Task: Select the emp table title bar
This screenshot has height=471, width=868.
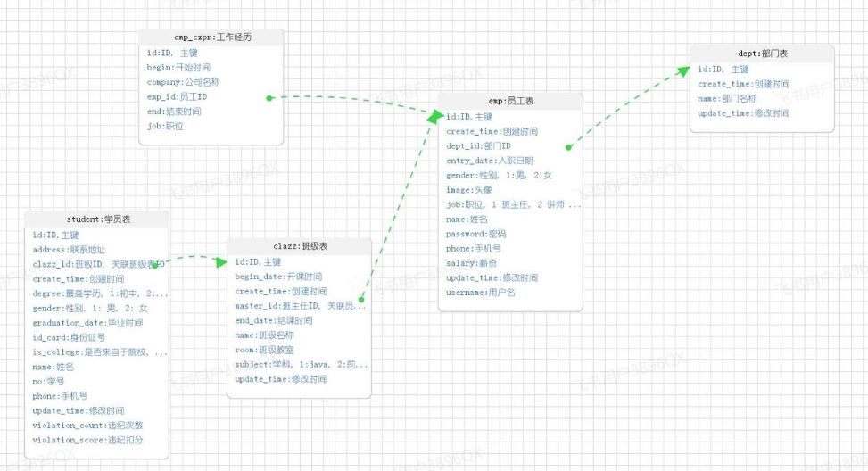Action: coord(510,101)
